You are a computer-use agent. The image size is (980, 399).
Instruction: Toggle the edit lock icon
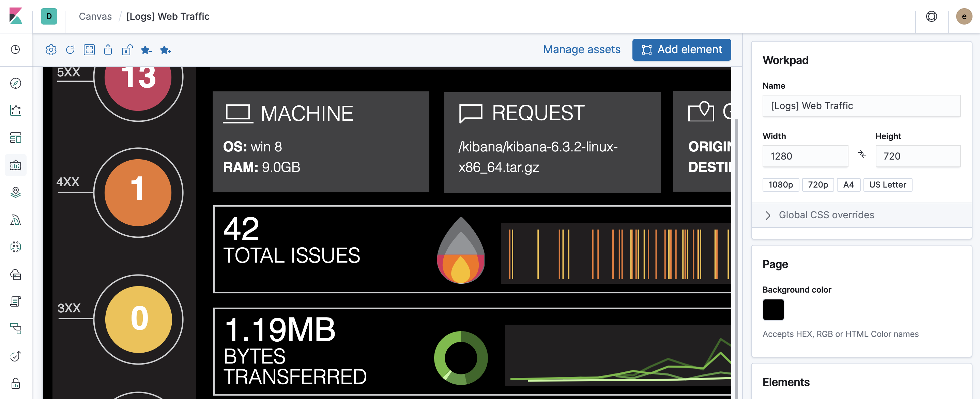[x=127, y=50]
